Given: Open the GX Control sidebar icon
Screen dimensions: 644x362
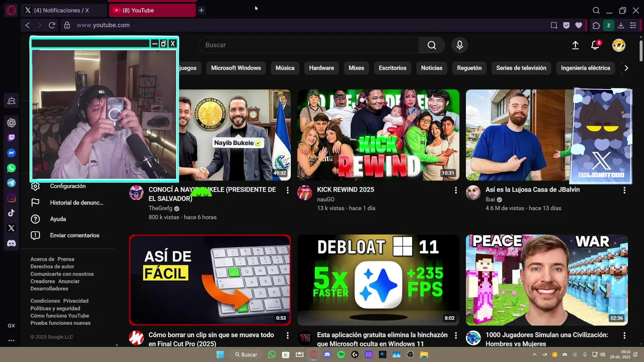Looking at the screenshot, I should tap(11, 326).
